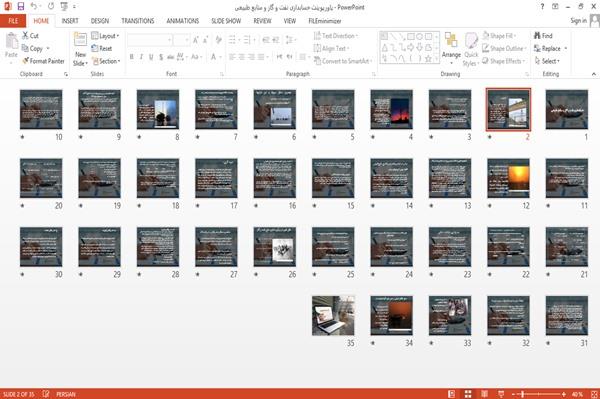Open the Section dropdown
The width and height of the screenshot is (600, 399).
click(106, 61)
